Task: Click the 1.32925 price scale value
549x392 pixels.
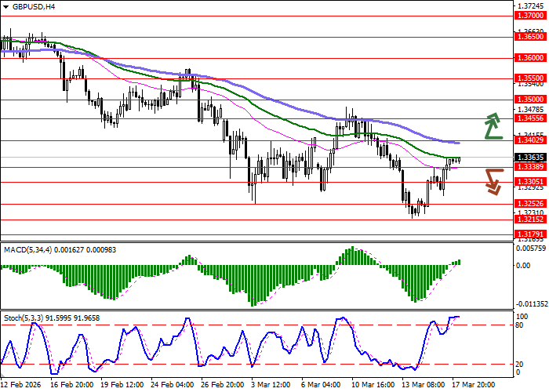Action: click(x=531, y=187)
